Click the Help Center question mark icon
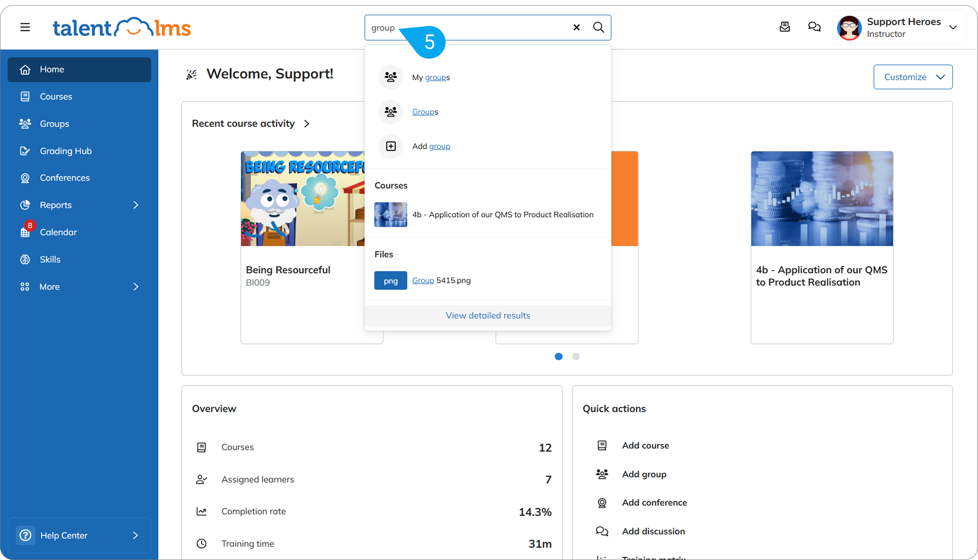Viewport: 978px width, 560px height. (25, 535)
